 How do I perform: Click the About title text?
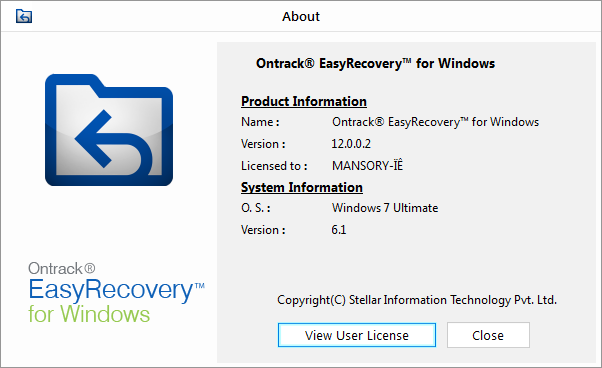tap(301, 17)
